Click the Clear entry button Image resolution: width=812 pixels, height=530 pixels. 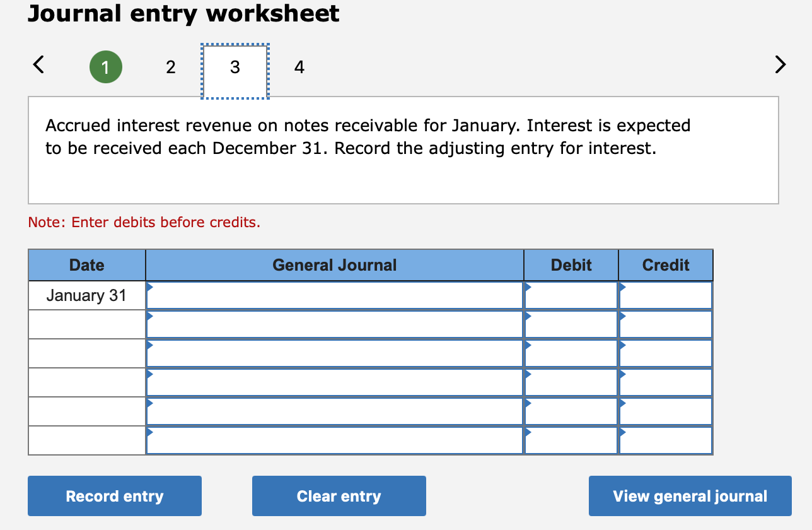(x=339, y=496)
